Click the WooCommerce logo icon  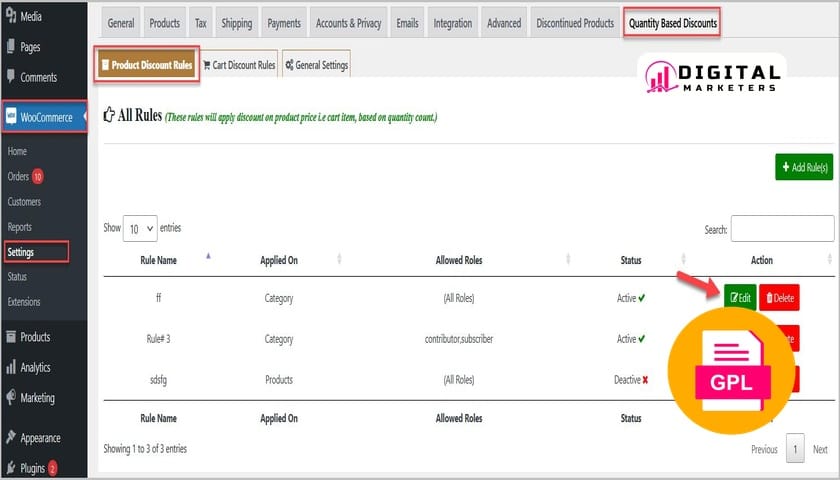coord(11,117)
